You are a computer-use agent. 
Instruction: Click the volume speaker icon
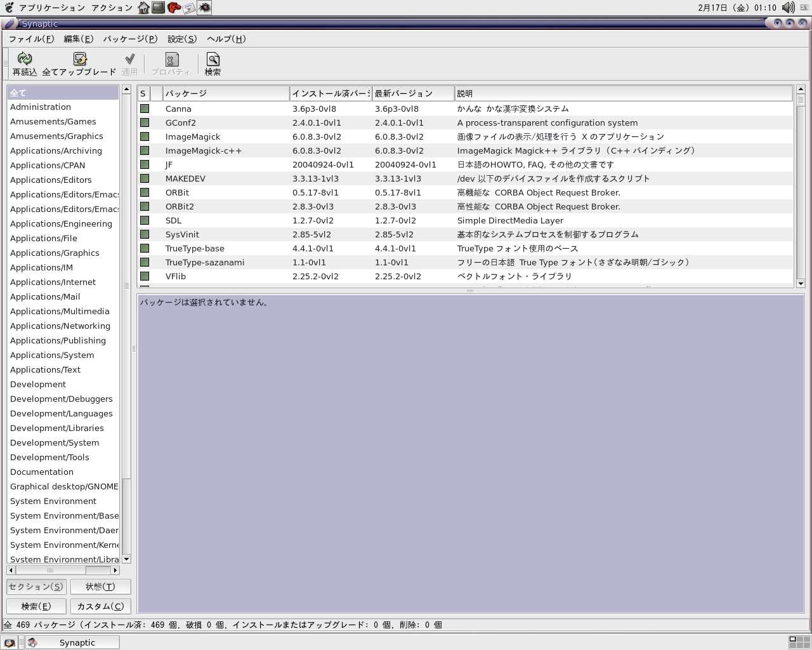click(788, 8)
